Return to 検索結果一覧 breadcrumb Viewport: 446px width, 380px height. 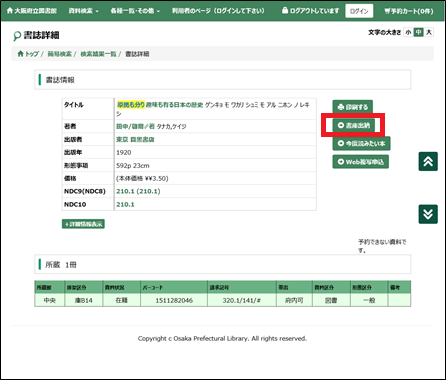98,54
